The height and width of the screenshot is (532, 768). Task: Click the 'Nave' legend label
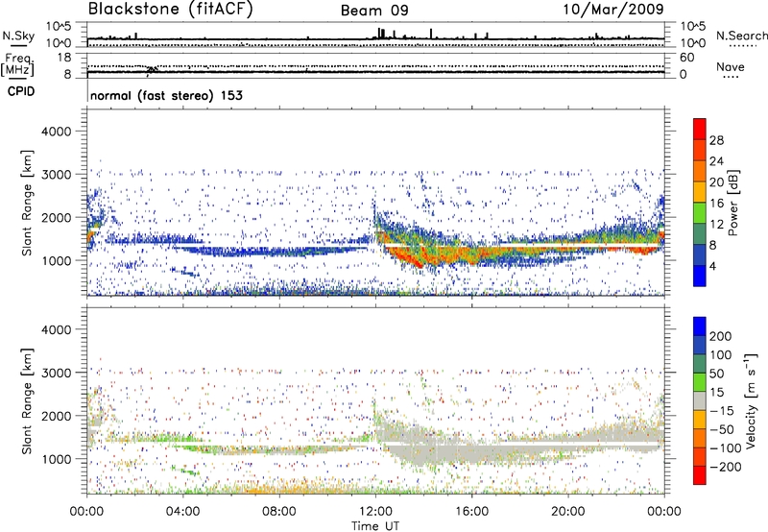pos(731,66)
